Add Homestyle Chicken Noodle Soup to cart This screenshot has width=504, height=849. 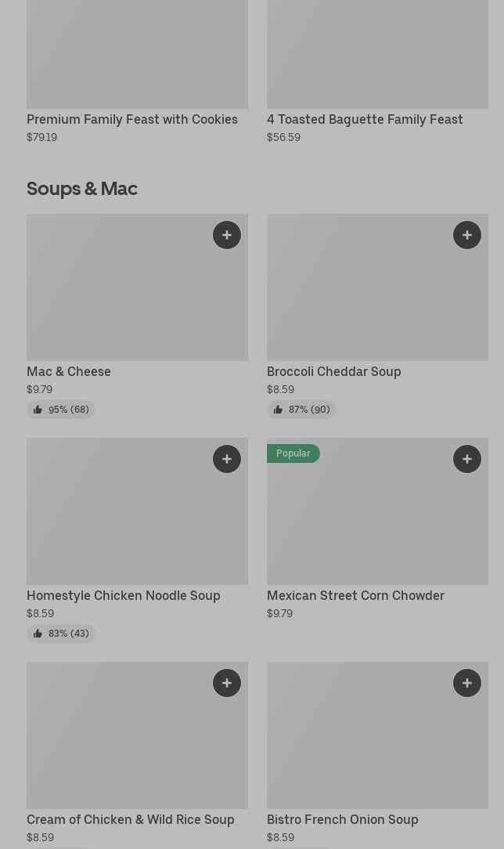pos(227,459)
